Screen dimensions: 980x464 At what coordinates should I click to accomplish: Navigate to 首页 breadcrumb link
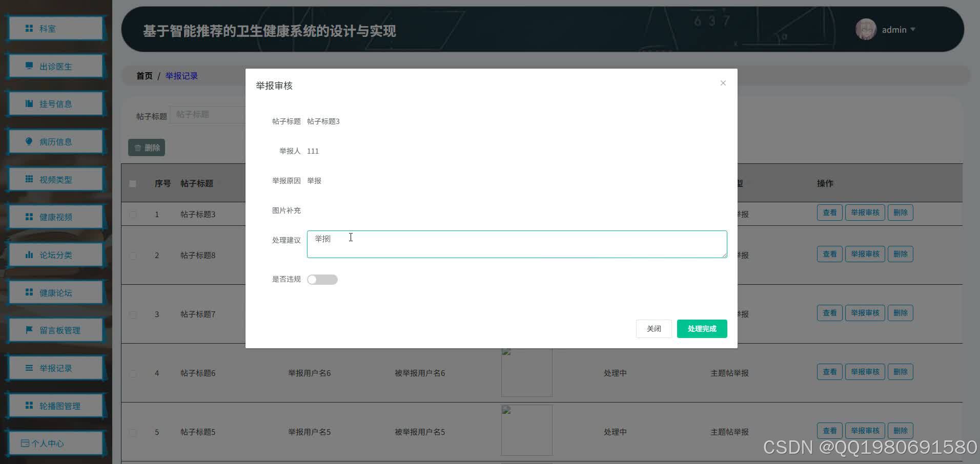(144, 75)
